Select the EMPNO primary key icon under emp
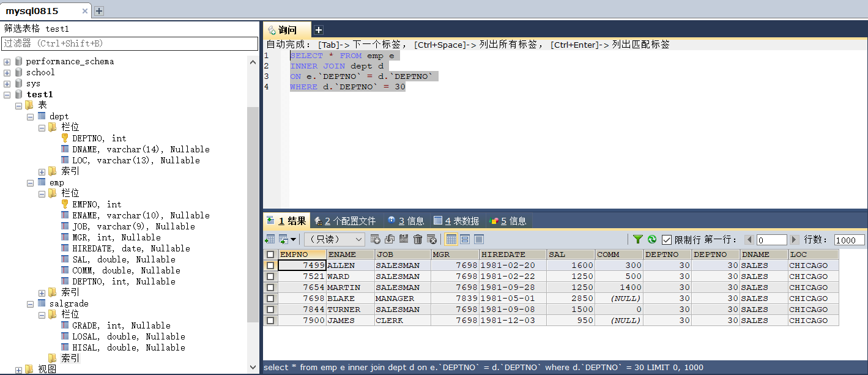The width and height of the screenshot is (868, 375). 65,204
